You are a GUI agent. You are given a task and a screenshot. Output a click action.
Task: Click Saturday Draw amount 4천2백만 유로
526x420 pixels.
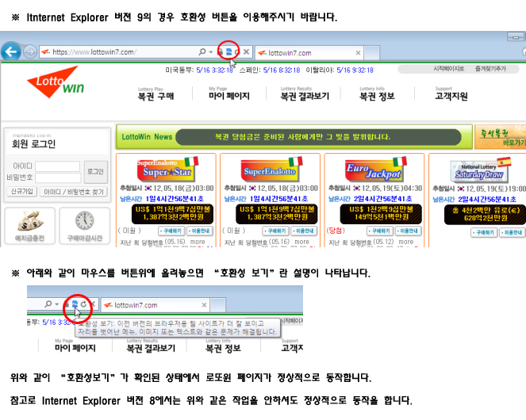coord(486,211)
